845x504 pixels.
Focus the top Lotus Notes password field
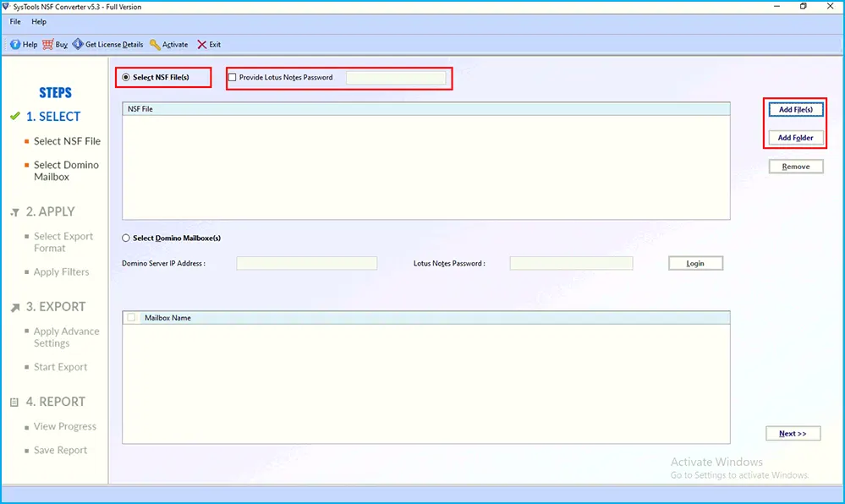396,78
